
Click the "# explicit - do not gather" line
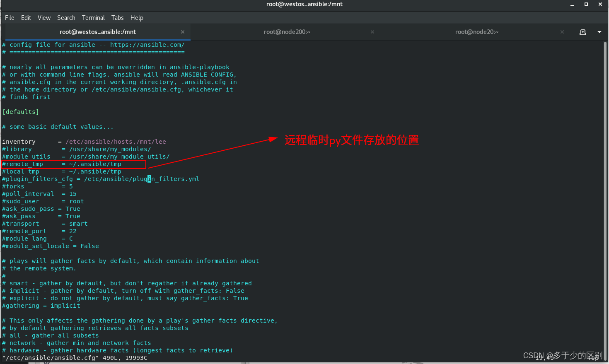tap(125, 298)
